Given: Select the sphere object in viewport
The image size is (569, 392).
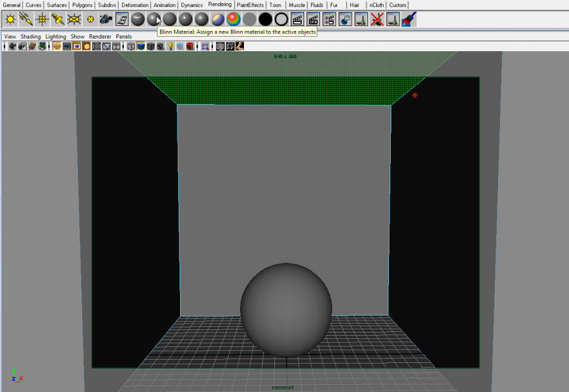Looking at the screenshot, I should [x=286, y=307].
